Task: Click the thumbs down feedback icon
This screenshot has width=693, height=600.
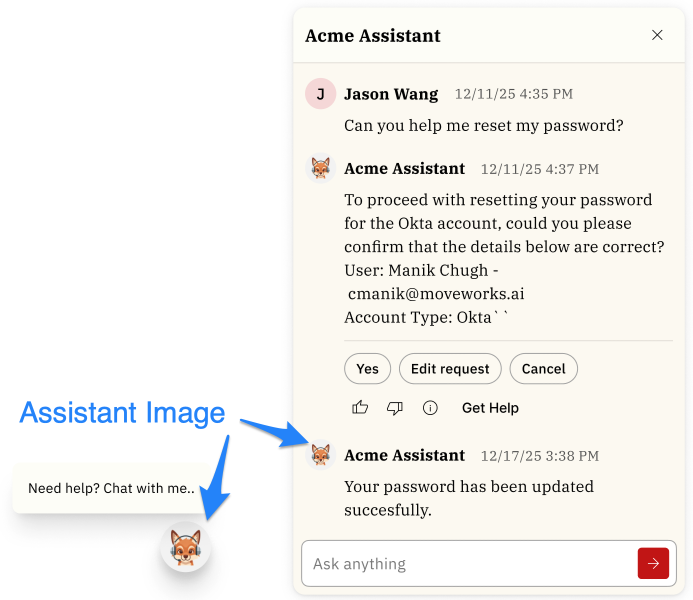Action: click(395, 408)
